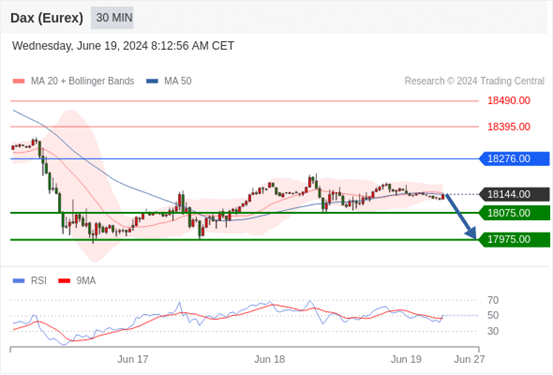The image size is (553, 375).
Task: Click the Jun 17 date axis label
Action: [133, 359]
